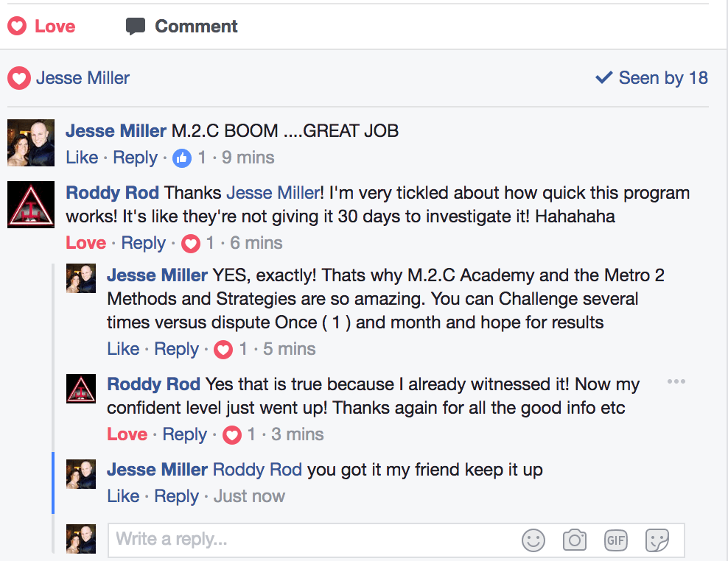The image size is (728, 561).
Task: Click into the 'Write a reply...' field
Action: [309, 540]
